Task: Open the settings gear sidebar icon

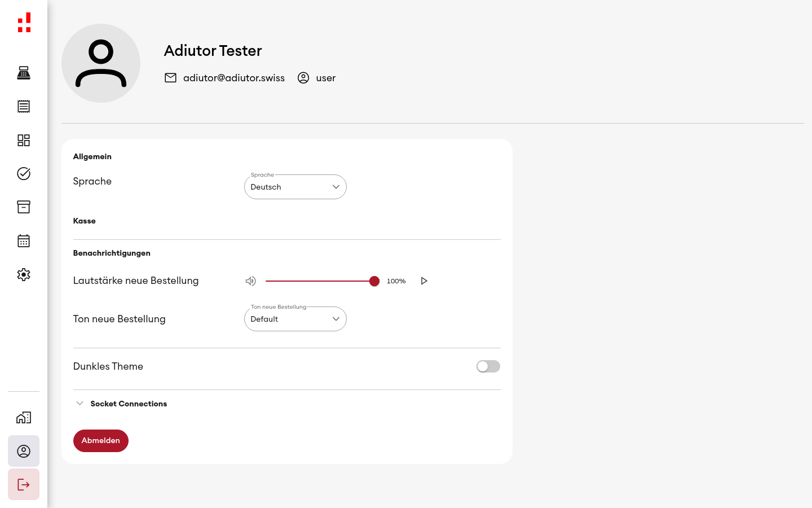Action: [x=24, y=274]
